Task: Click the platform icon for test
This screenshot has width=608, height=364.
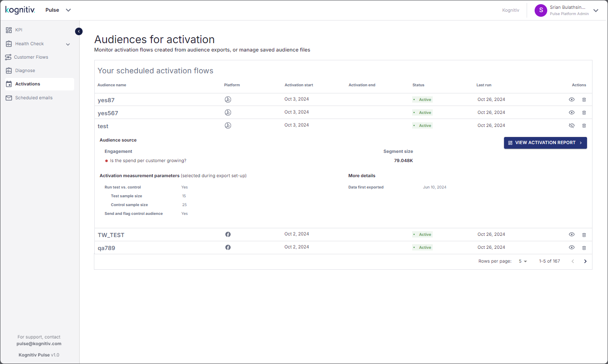Action: [228, 126]
